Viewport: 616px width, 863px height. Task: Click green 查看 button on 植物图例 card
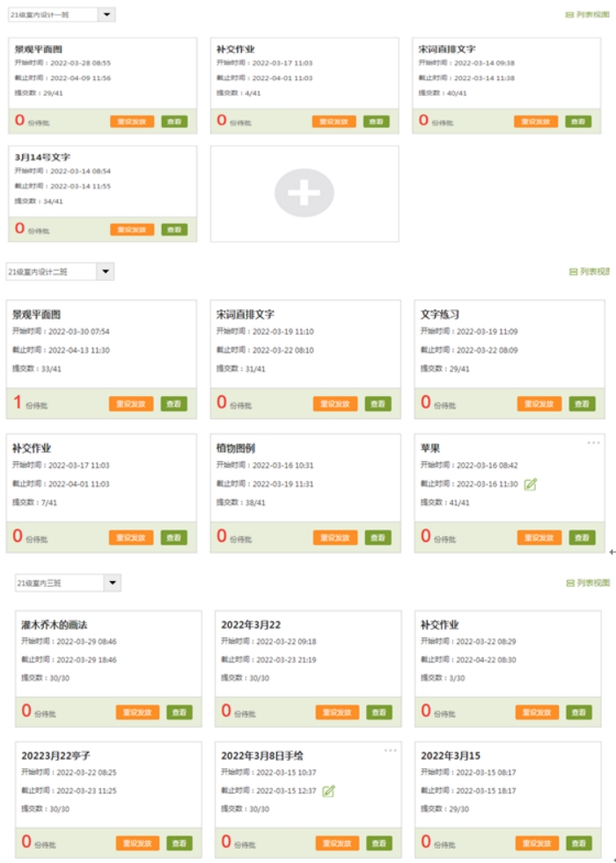pyautogui.click(x=378, y=537)
